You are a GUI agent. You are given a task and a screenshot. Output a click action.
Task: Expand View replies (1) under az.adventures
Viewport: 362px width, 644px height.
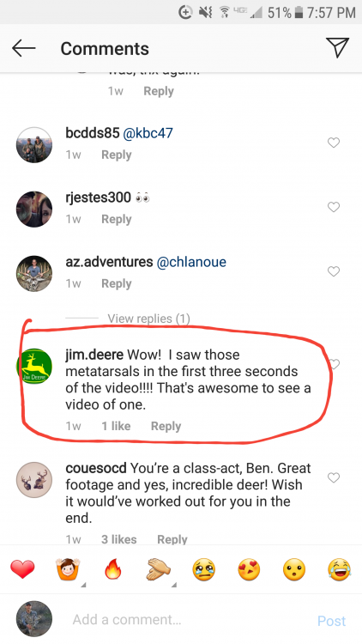(x=148, y=319)
